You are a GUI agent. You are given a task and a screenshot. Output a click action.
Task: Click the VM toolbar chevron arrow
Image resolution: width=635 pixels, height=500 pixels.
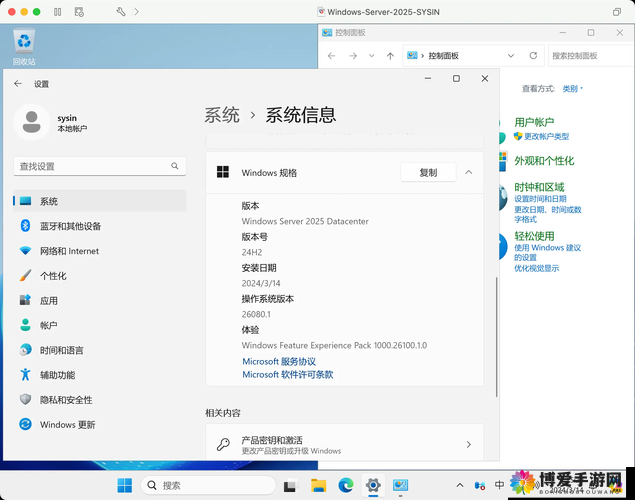point(136,12)
